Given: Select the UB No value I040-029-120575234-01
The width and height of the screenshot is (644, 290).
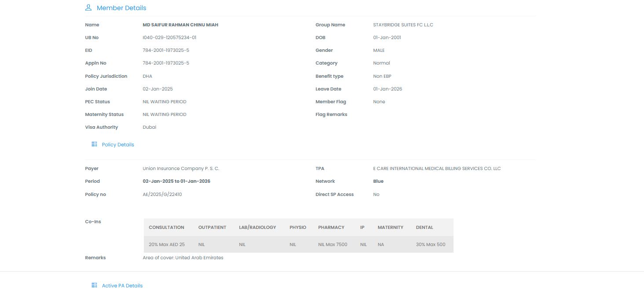Looking at the screenshot, I should coord(169,38).
